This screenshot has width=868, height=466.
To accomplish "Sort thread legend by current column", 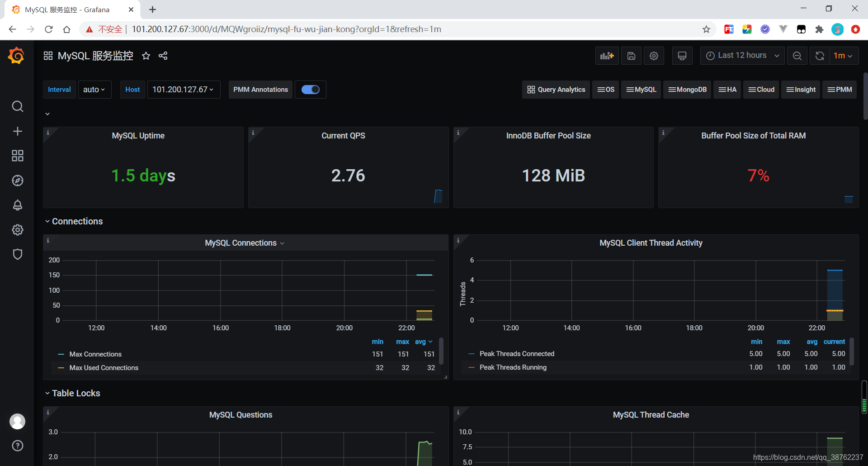I will click(x=834, y=342).
